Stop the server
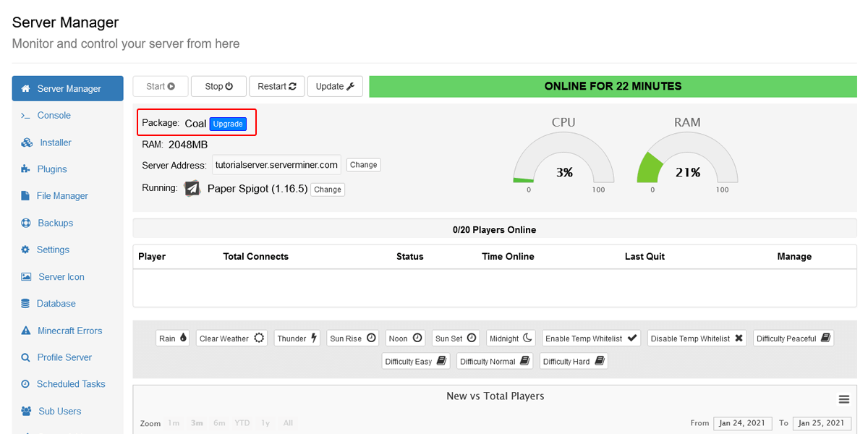Screen dimensions: 868x434 pos(218,86)
